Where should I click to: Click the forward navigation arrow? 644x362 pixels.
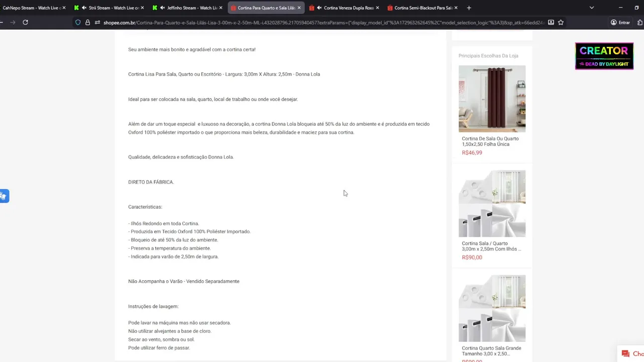[x=13, y=22]
